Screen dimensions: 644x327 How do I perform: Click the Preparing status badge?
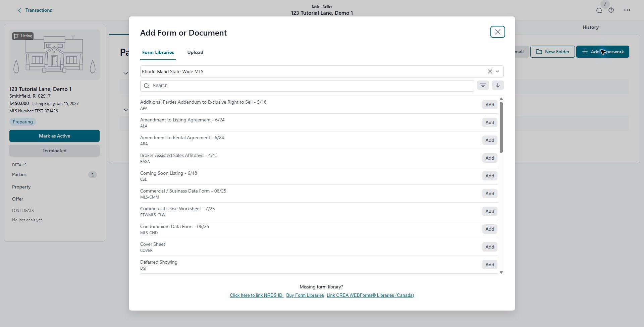click(23, 122)
